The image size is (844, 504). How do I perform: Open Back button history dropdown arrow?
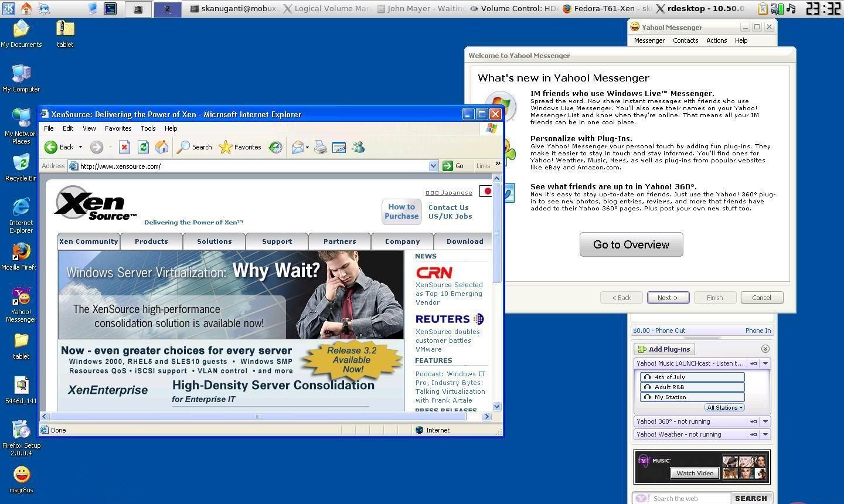(x=80, y=147)
